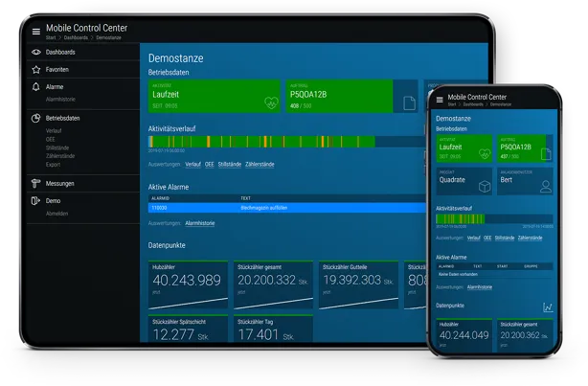588x386 pixels.
Task: Click the tablet Hubzähler 40.243.989 tile
Action: pos(188,285)
